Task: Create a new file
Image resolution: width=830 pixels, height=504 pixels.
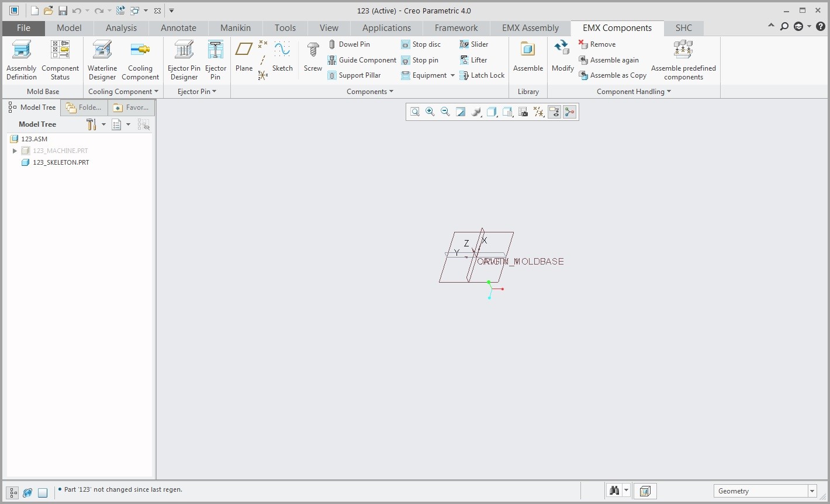Action: (34, 11)
